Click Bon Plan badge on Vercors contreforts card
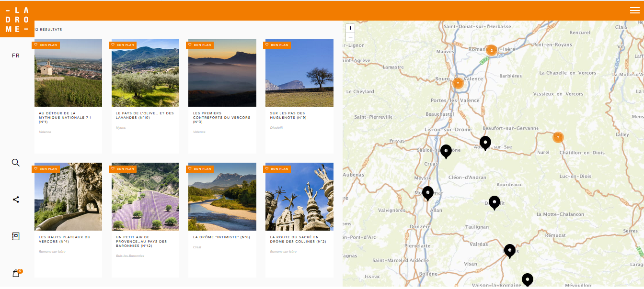 tap(200, 45)
